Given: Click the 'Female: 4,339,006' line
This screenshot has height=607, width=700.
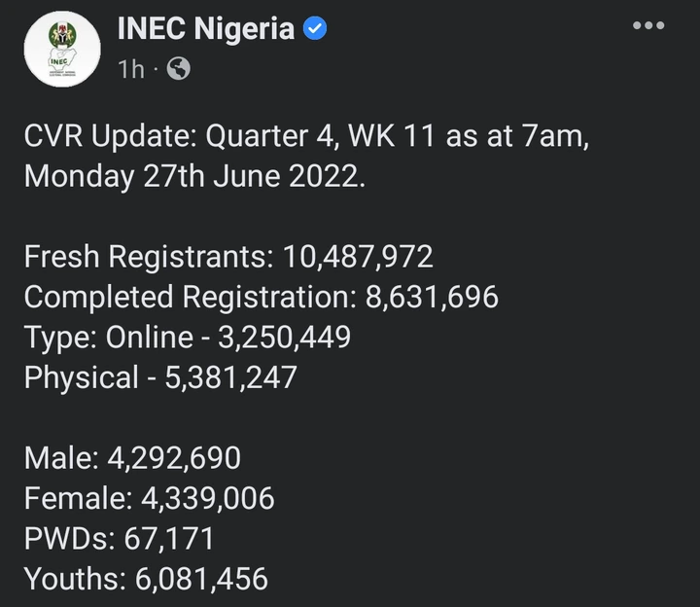Looking at the screenshot, I should [x=150, y=499].
